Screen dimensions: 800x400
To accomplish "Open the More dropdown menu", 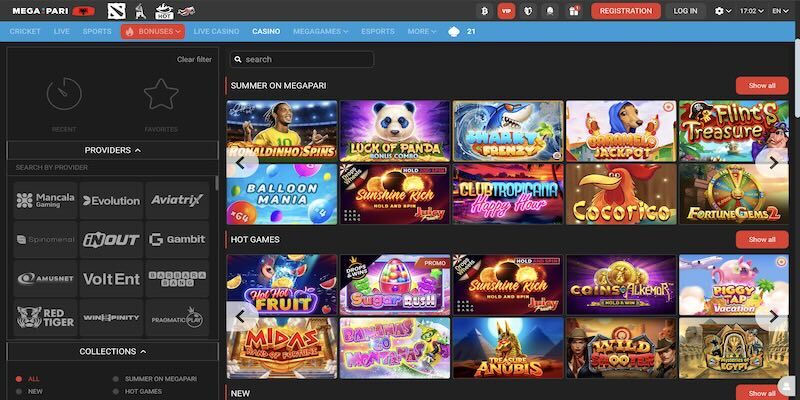I will tap(421, 32).
